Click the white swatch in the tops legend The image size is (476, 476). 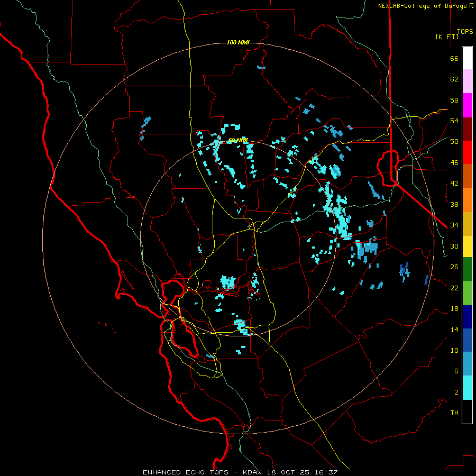point(467,58)
